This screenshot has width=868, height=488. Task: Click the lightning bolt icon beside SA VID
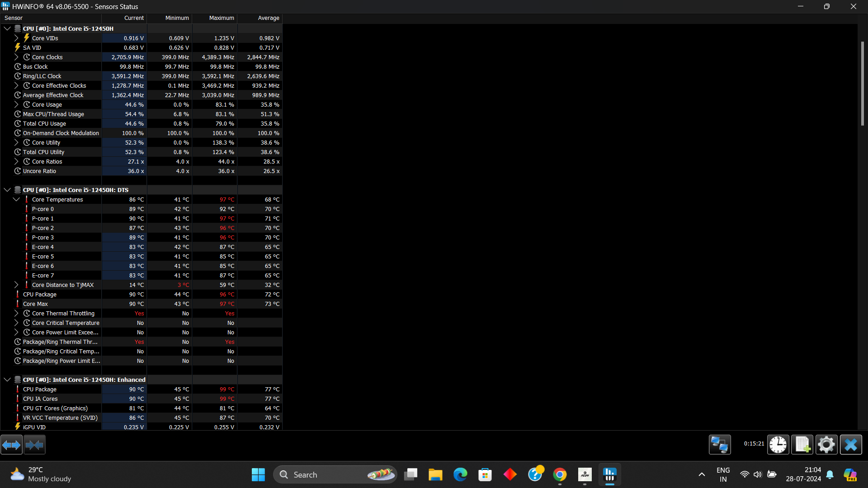pos(18,47)
